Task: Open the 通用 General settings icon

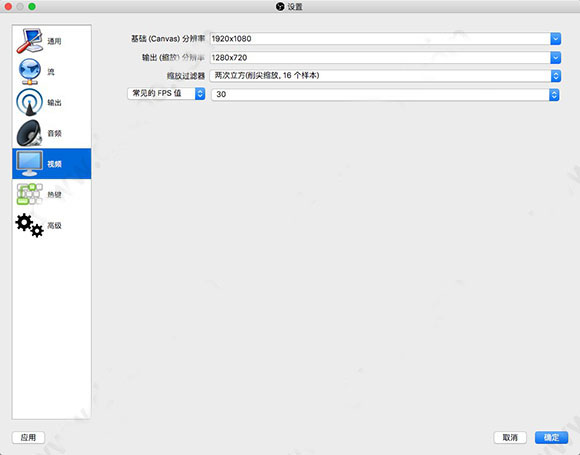Action: pos(29,41)
